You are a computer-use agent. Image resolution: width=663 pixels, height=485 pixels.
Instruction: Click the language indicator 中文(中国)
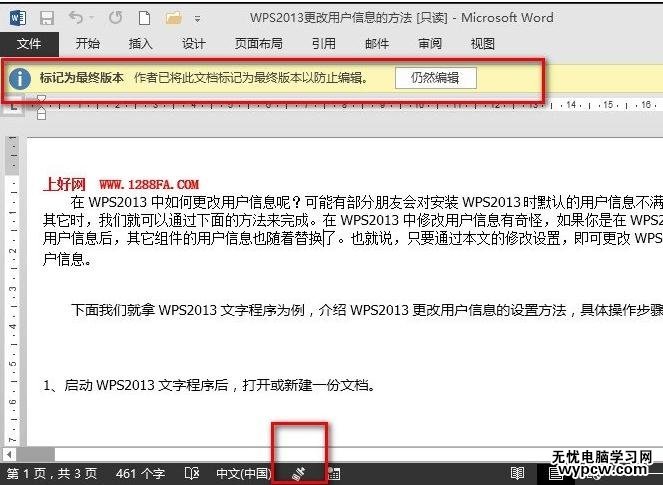tap(244, 474)
